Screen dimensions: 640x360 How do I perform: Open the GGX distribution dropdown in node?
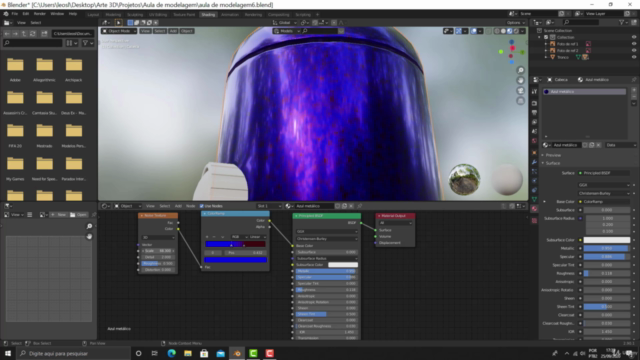pyautogui.click(x=327, y=231)
